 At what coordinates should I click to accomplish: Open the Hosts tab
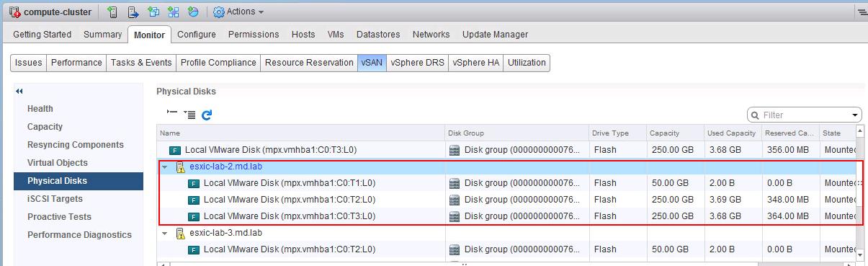click(x=303, y=34)
